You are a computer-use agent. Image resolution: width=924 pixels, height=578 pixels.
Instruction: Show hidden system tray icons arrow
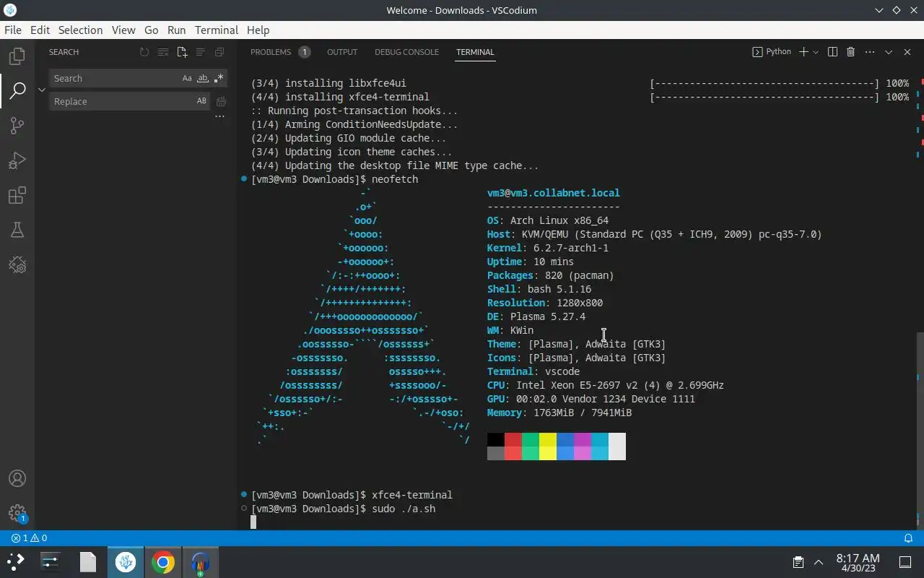tap(819, 562)
